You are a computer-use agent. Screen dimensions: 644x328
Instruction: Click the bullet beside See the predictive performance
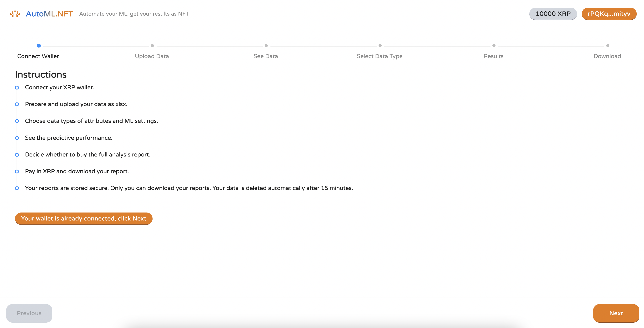pos(17,138)
